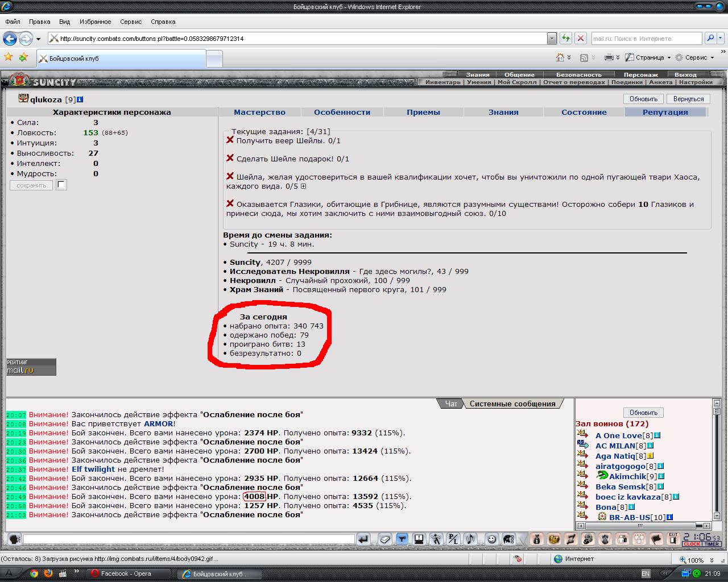Click the IE Refresh page icon
Image resolution: width=728 pixels, height=582 pixels.
pos(565,39)
